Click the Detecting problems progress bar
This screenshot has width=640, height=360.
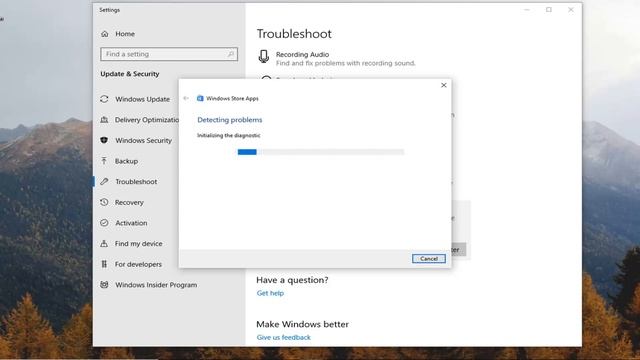point(321,152)
